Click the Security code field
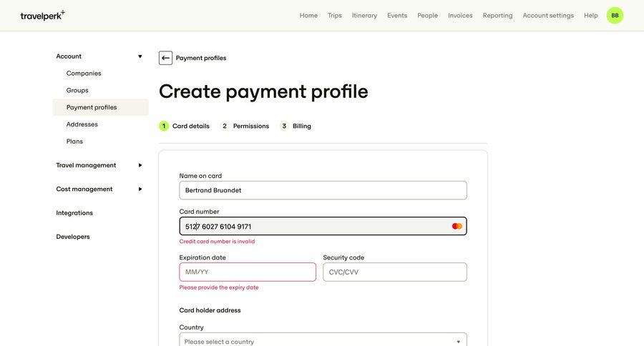The width and height of the screenshot is (644, 346). [395, 272]
